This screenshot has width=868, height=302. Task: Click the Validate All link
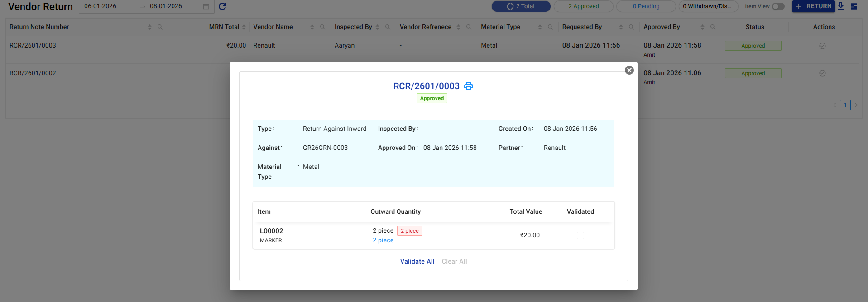click(x=417, y=261)
